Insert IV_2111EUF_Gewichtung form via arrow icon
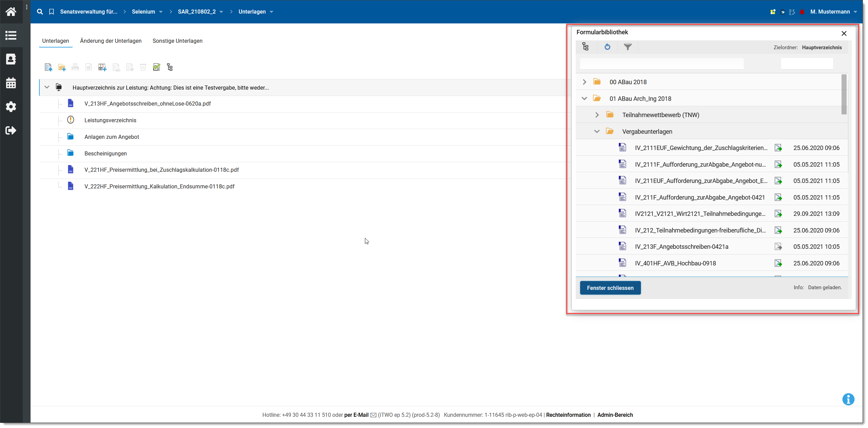 778,148
